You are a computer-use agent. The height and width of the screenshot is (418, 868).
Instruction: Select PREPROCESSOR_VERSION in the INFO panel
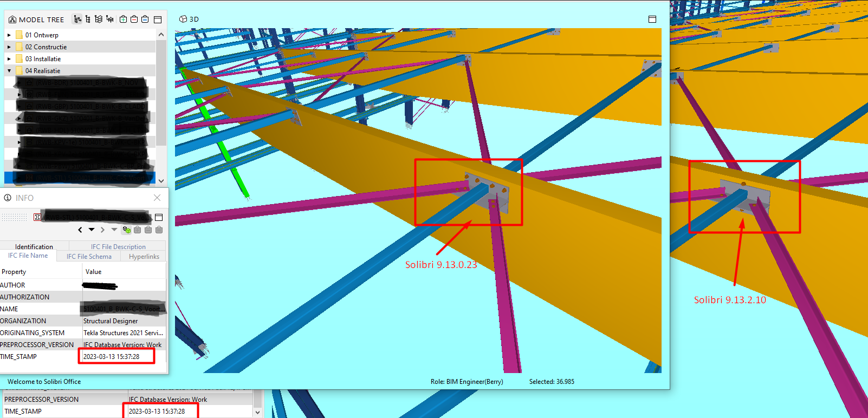[x=41, y=345]
